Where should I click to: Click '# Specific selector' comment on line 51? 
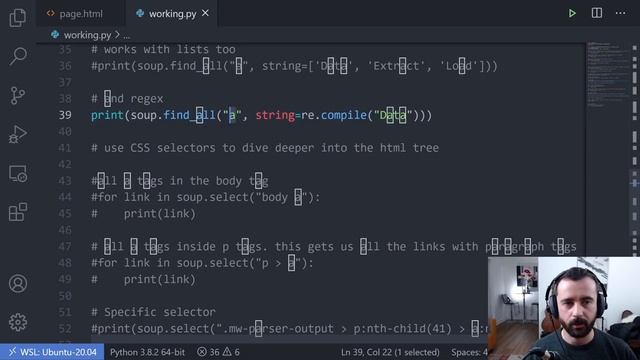click(x=153, y=312)
